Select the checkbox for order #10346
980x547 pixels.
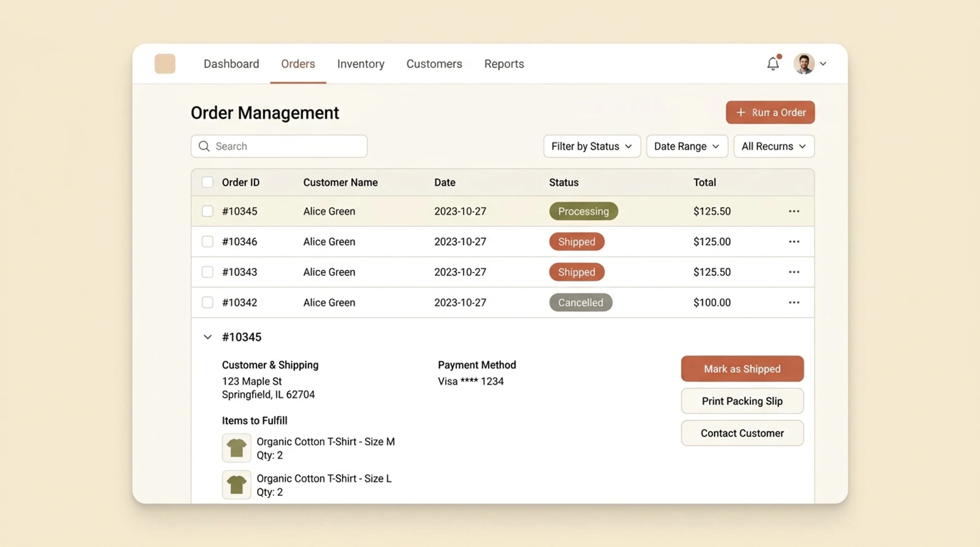click(207, 242)
